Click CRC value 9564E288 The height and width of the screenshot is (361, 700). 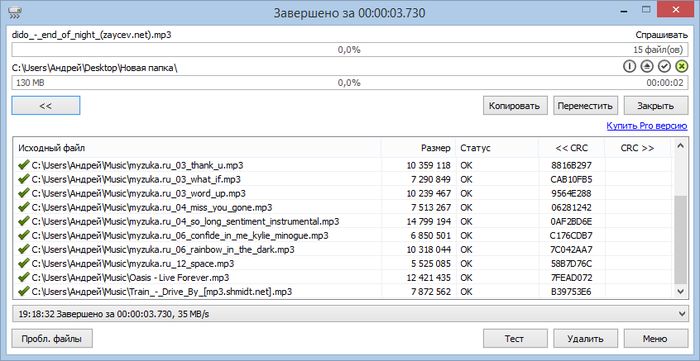(x=571, y=193)
